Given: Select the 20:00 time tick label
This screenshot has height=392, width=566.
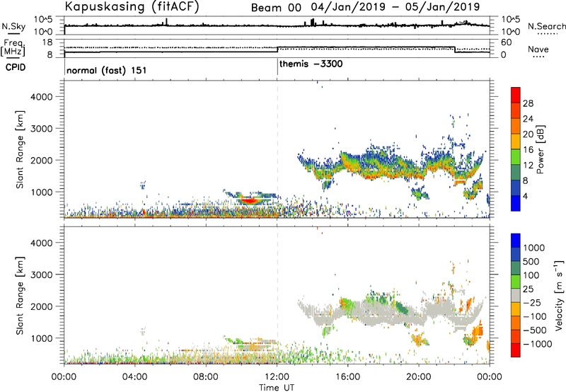Looking at the screenshot, I should point(418,377).
